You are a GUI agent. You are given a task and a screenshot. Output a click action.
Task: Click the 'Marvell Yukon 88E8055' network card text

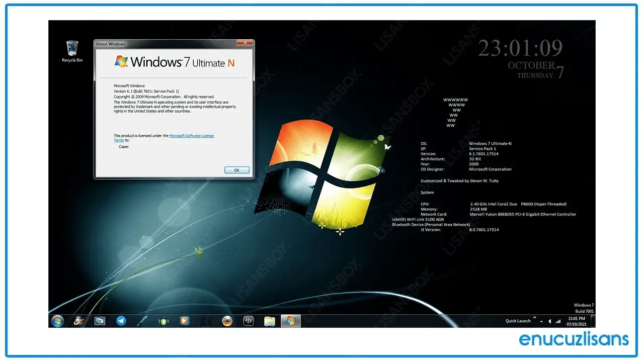click(523, 214)
